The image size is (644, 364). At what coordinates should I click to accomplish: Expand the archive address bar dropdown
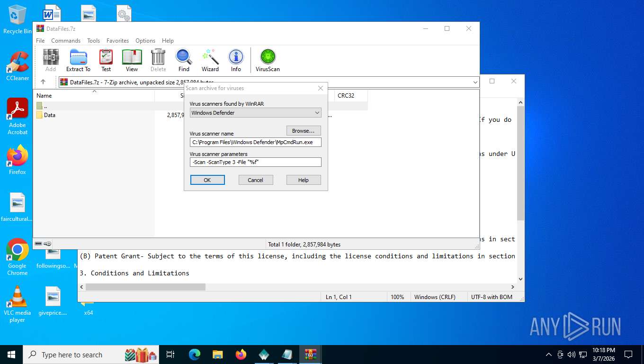pos(475,82)
